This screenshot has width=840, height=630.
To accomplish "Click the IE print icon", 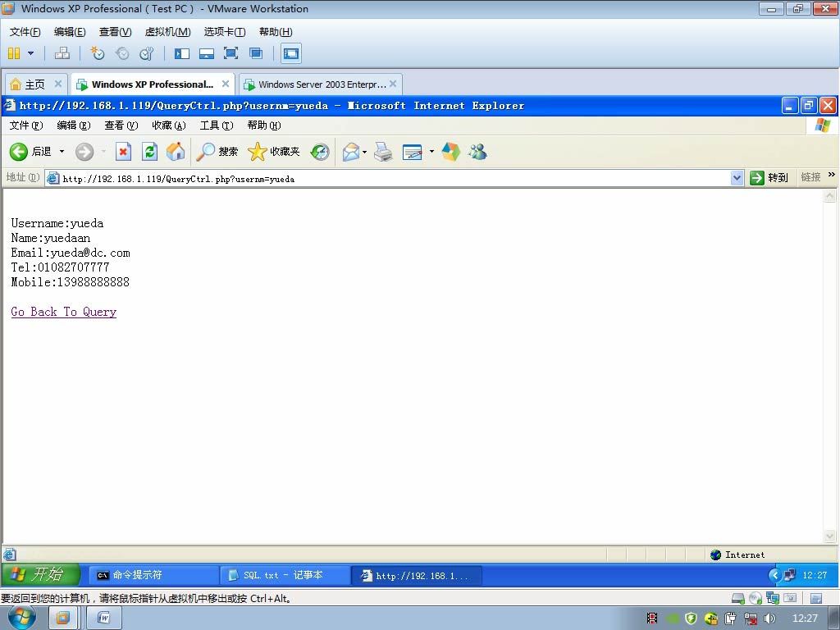I will pyautogui.click(x=383, y=152).
